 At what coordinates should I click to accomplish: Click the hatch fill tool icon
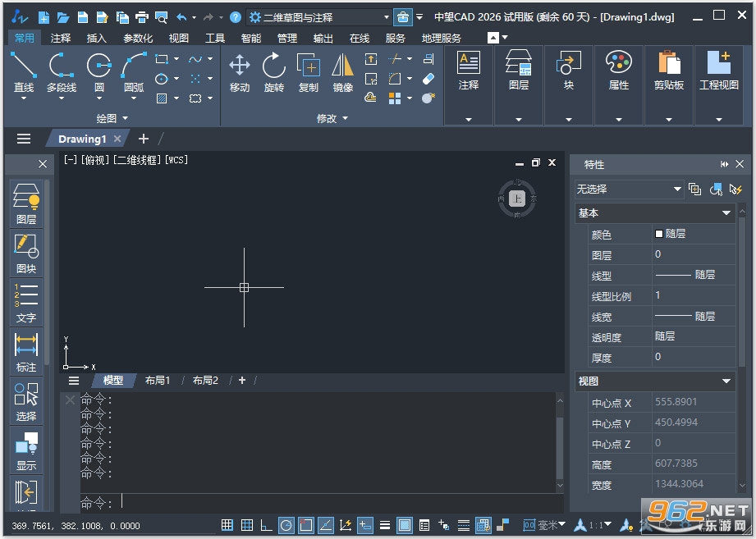(x=162, y=98)
